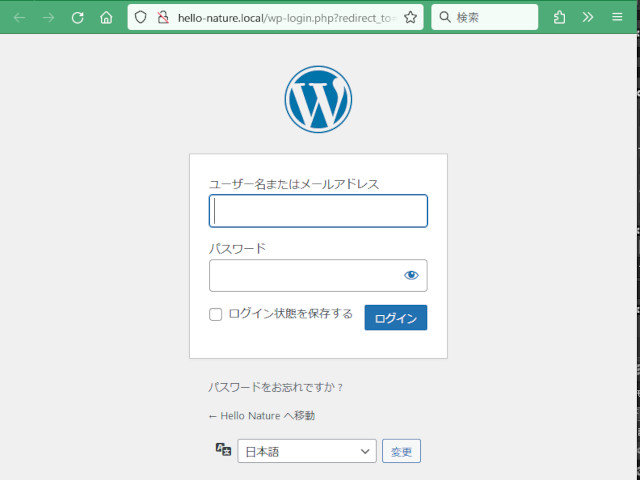
Task: Click the browser reload button
Action: click(x=77, y=17)
